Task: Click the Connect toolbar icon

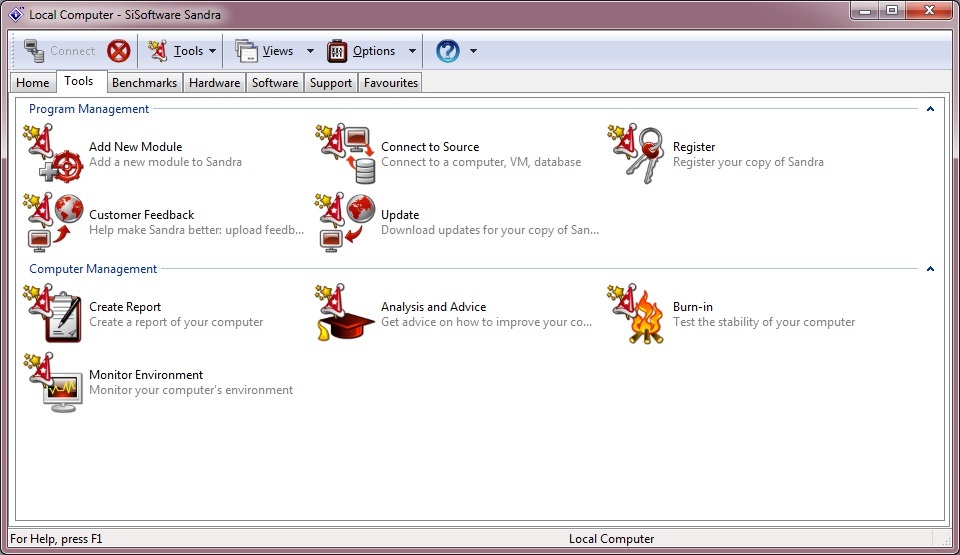Action: tap(34, 51)
